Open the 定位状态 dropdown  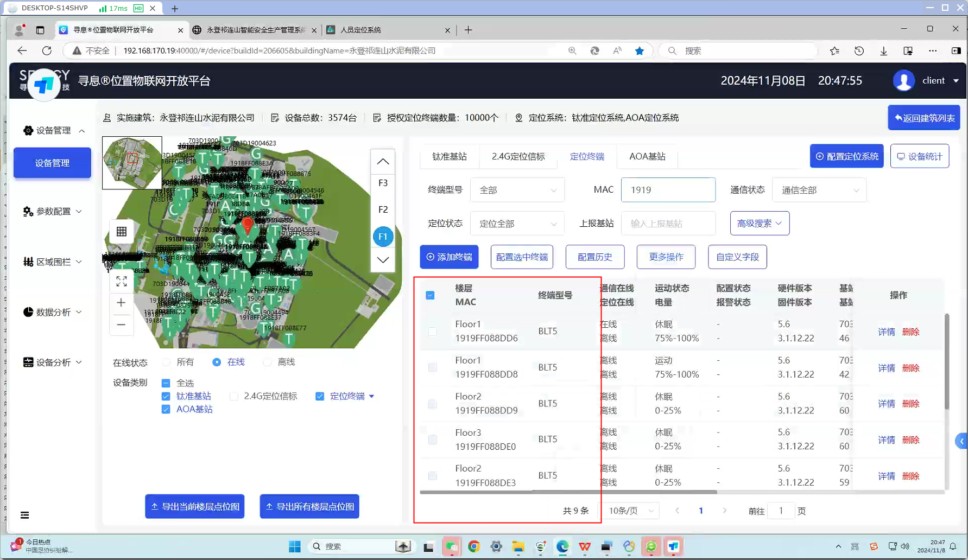click(x=517, y=224)
